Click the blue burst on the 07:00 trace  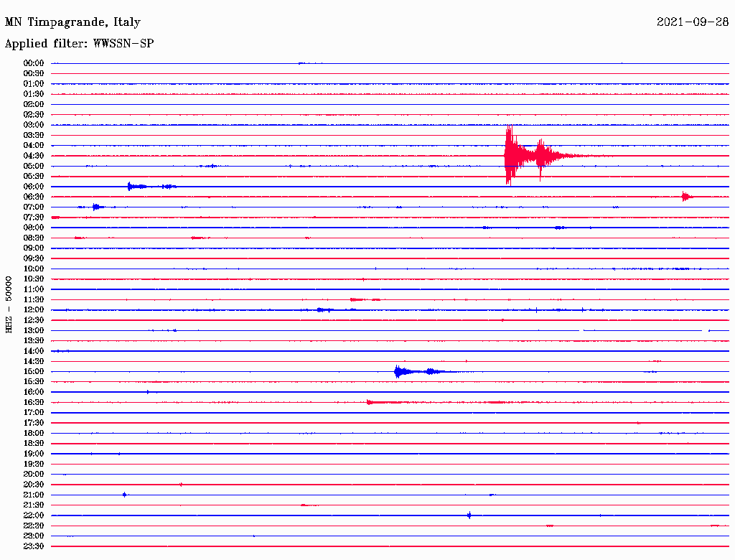point(97,207)
